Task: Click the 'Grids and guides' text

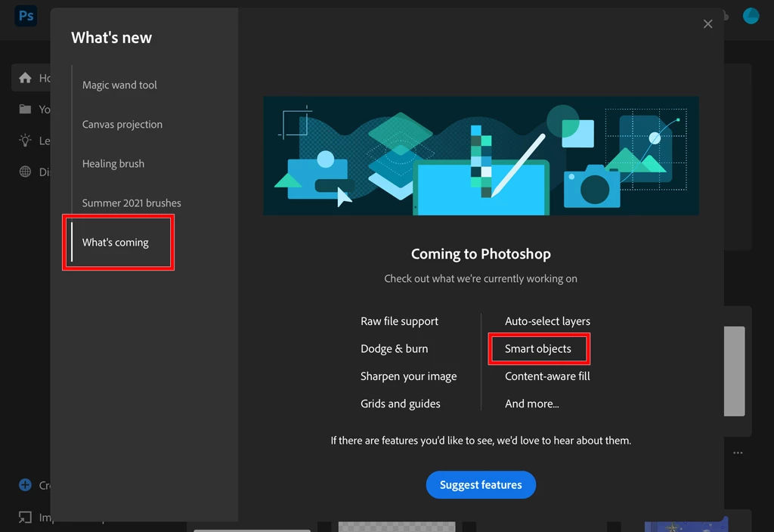Action: [401, 404]
